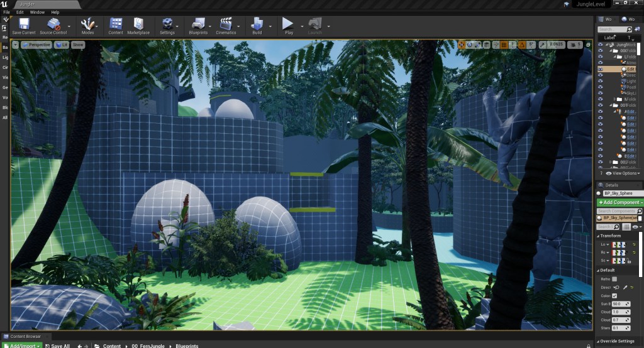
Task: Open the Content browser icon
Action: click(x=116, y=24)
